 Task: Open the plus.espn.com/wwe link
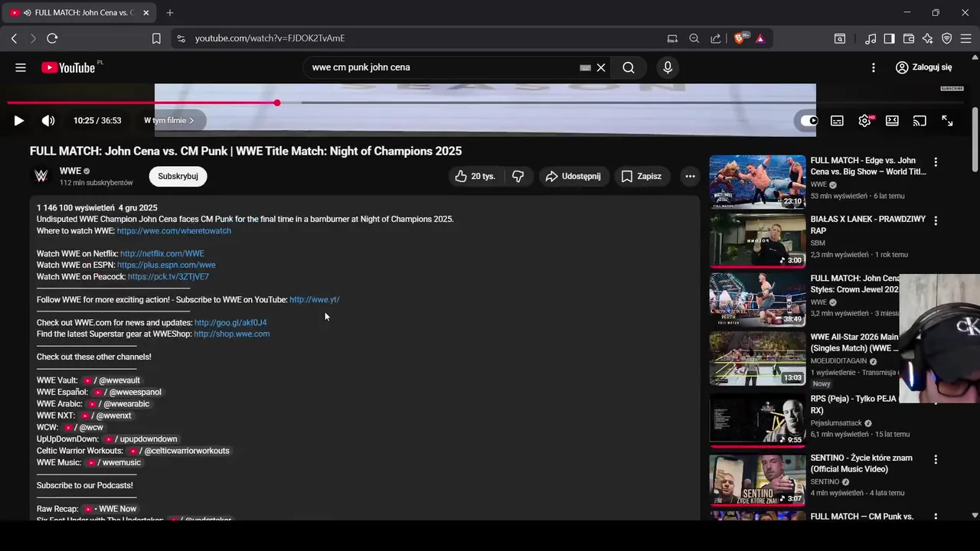(166, 265)
